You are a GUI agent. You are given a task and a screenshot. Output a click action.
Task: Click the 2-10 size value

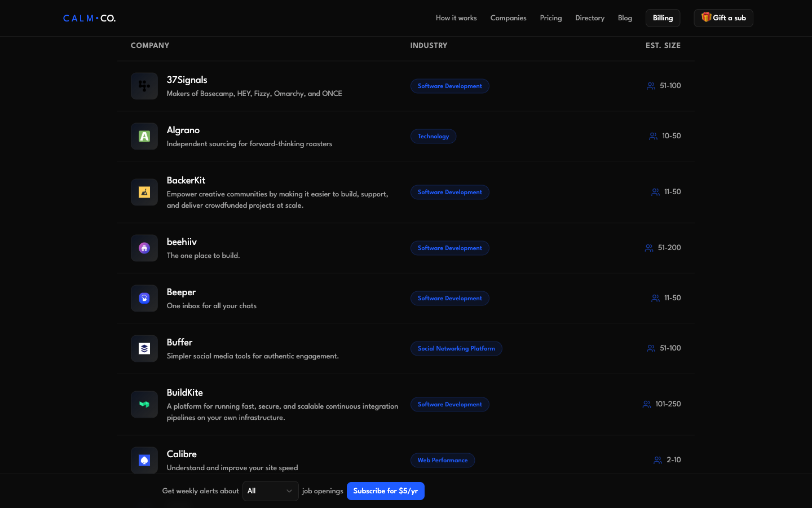point(674,460)
